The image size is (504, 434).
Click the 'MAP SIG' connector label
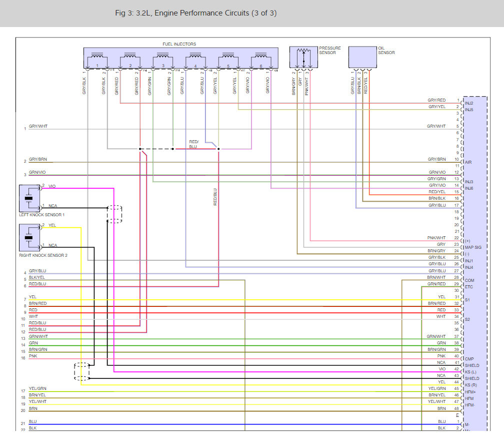473,247
